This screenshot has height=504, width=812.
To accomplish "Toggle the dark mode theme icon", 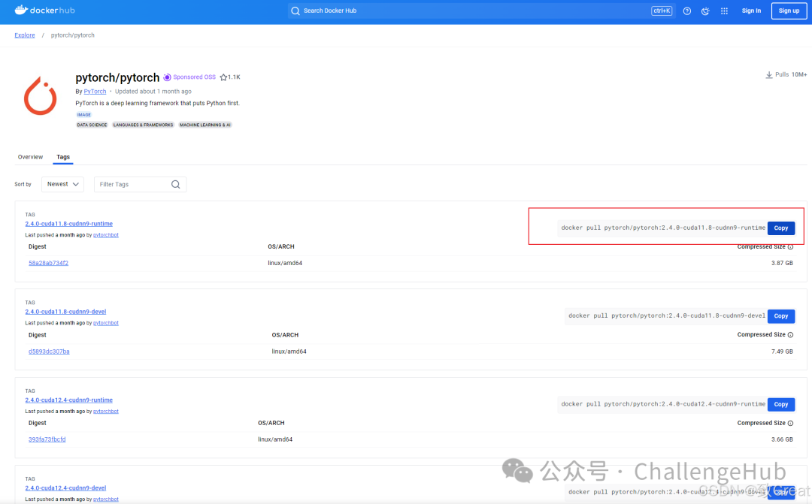I will point(705,11).
